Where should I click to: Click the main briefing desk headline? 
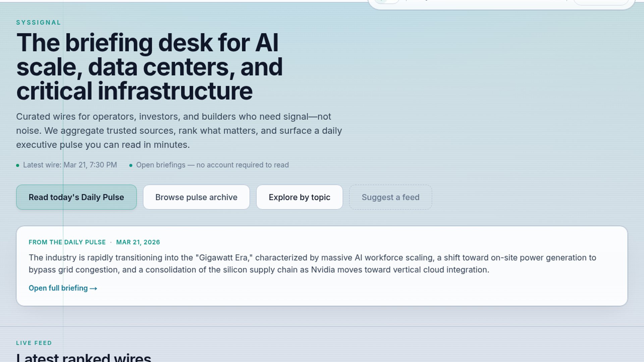pos(149,67)
